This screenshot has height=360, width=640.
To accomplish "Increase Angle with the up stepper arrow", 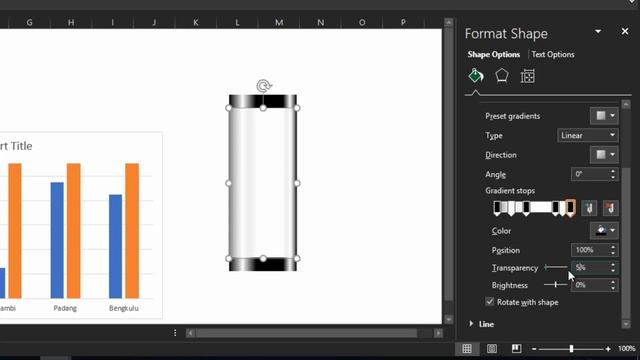I will point(613,171).
